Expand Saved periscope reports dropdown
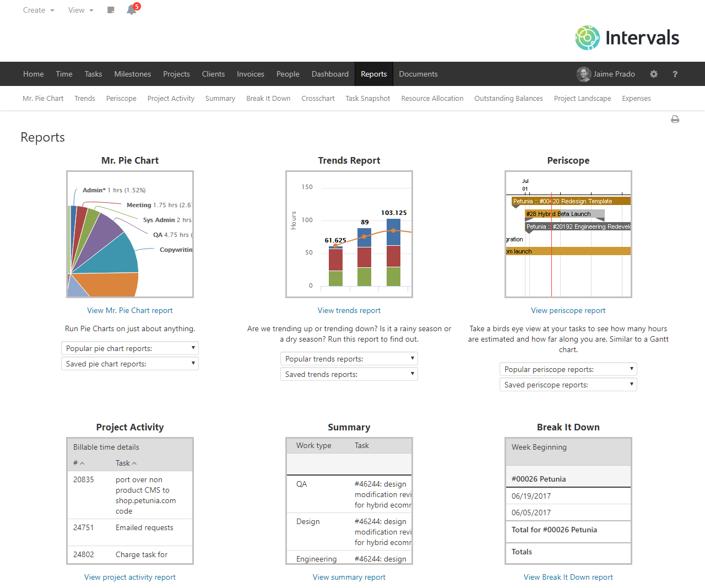This screenshot has height=588, width=705. pyautogui.click(x=568, y=385)
